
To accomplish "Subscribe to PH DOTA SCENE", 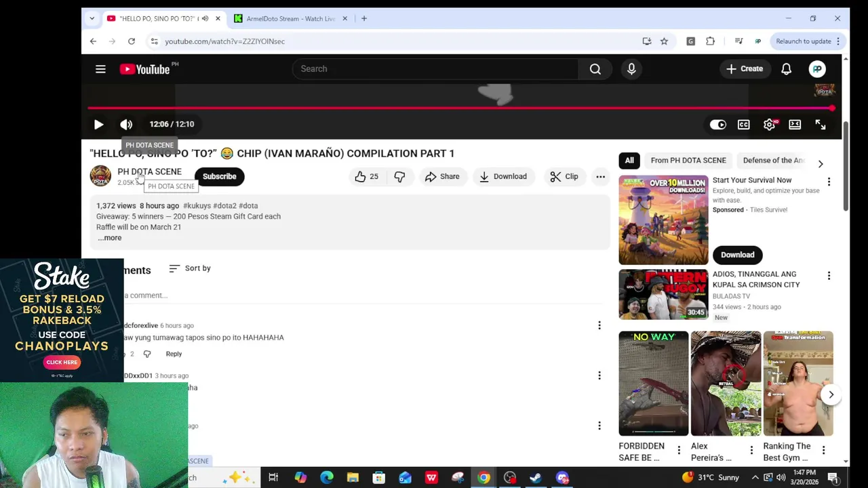I will point(219,176).
